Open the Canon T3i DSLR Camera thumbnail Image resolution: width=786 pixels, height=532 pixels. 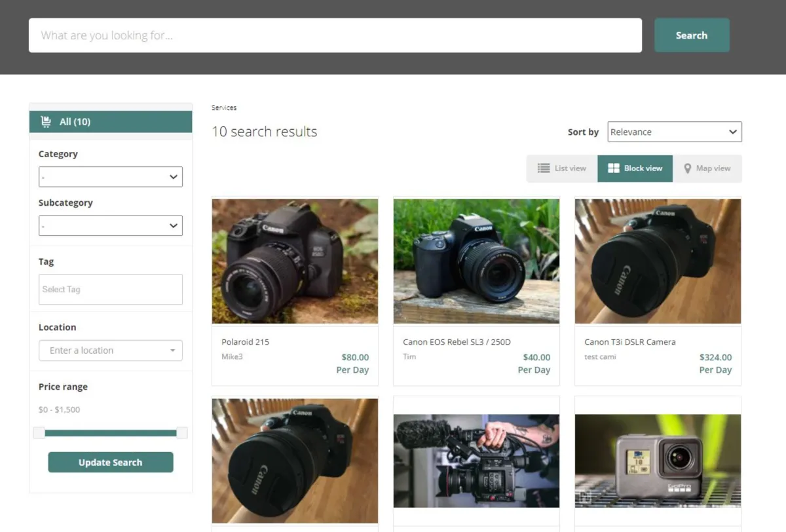tap(658, 261)
